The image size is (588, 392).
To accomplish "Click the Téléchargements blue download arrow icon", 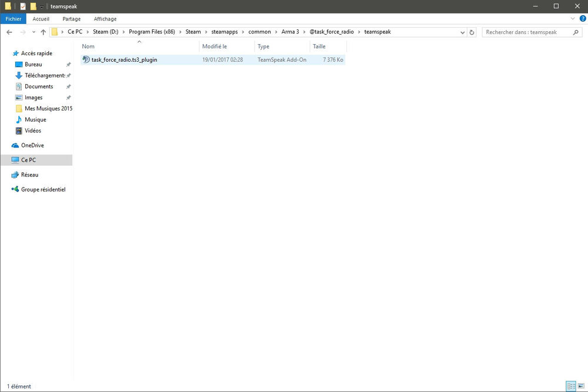I will (x=19, y=75).
